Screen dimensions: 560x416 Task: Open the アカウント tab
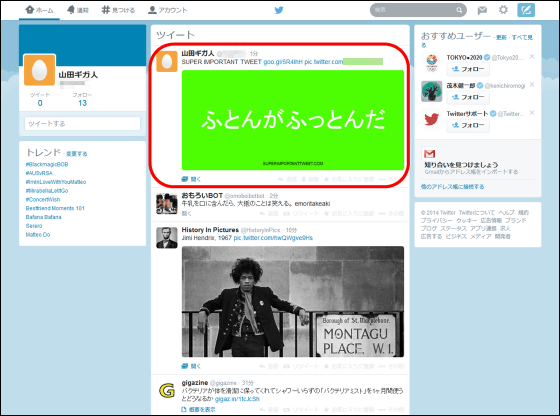point(168,10)
